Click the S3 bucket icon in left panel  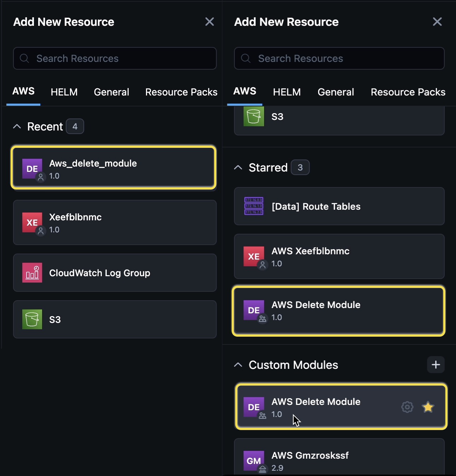pos(32,319)
